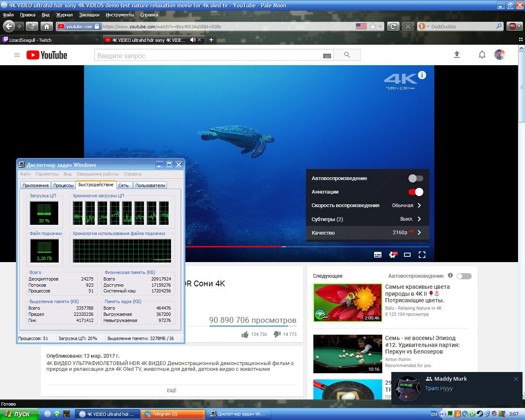Go to the YouTube home logo
This screenshot has height=420, width=525.
[x=47, y=55]
